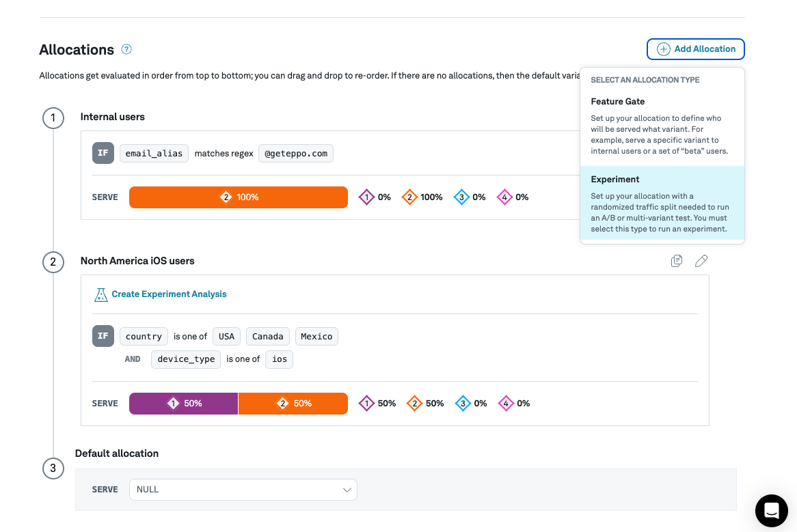
Task: Select the Experiment allocation type
Action: point(662,204)
